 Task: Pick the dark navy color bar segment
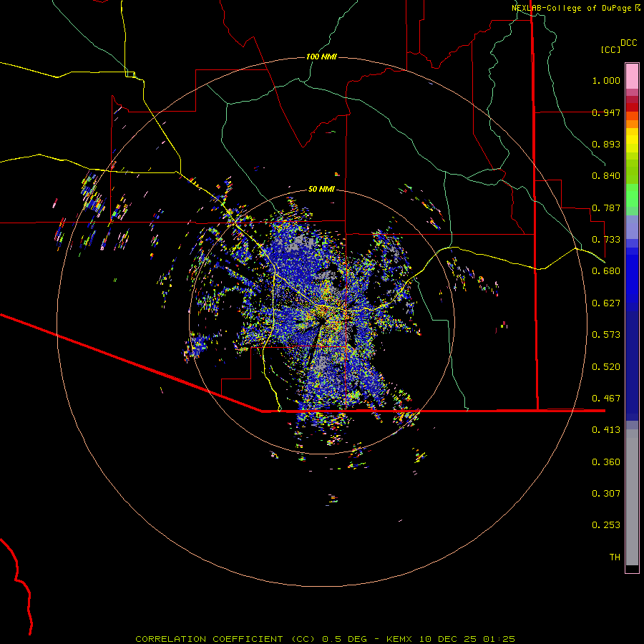click(632, 361)
